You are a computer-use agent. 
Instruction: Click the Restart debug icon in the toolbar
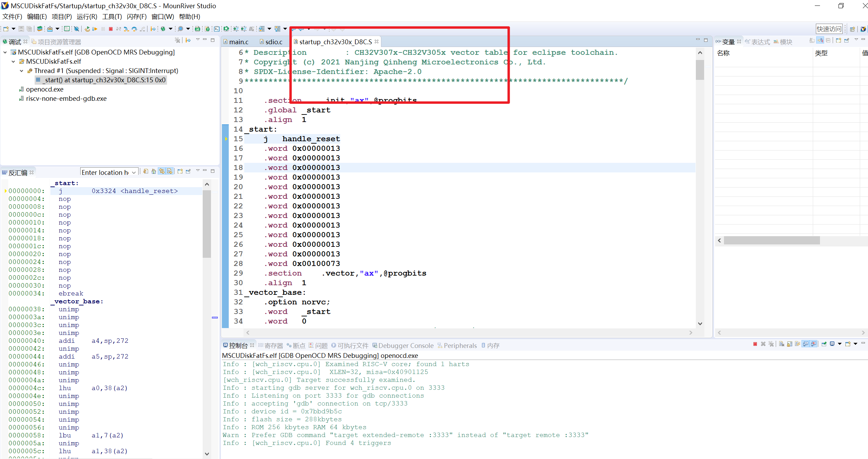tap(87, 29)
